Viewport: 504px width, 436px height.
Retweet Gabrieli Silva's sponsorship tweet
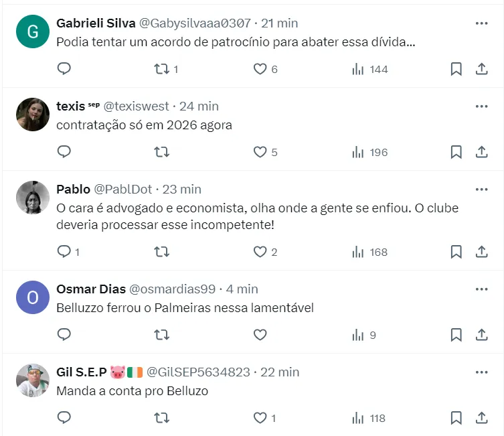click(x=161, y=69)
